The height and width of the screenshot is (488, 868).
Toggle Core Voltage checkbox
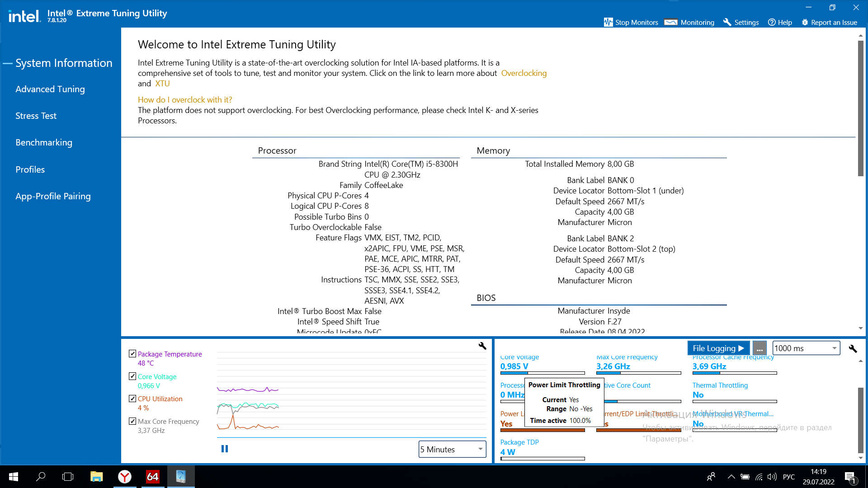[132, 376]
